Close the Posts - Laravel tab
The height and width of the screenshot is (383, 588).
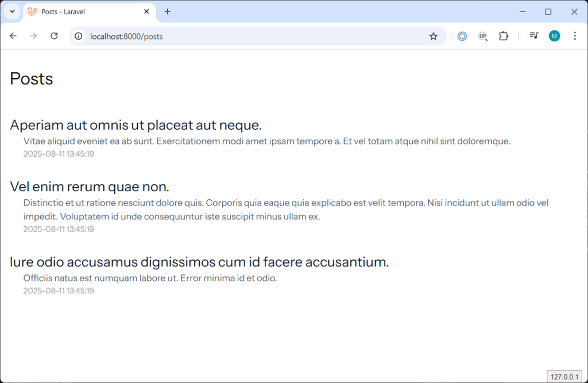(x=147, y=11)
